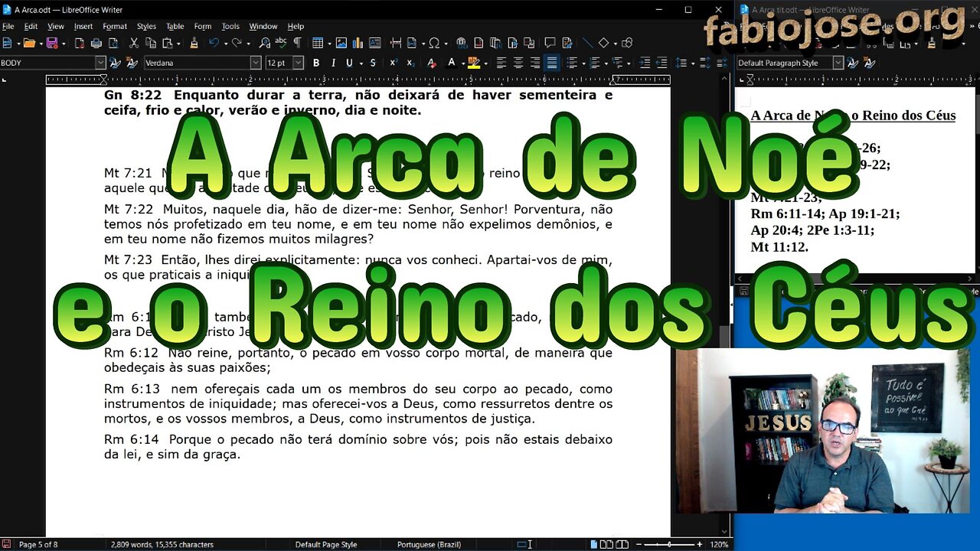Click the Open folder icon

[29, 43]
